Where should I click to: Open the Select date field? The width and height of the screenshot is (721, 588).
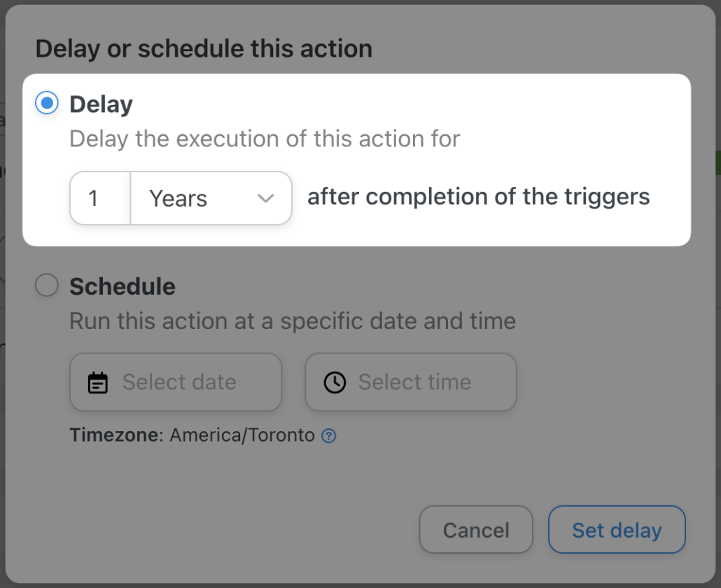(x=175, y=382)
